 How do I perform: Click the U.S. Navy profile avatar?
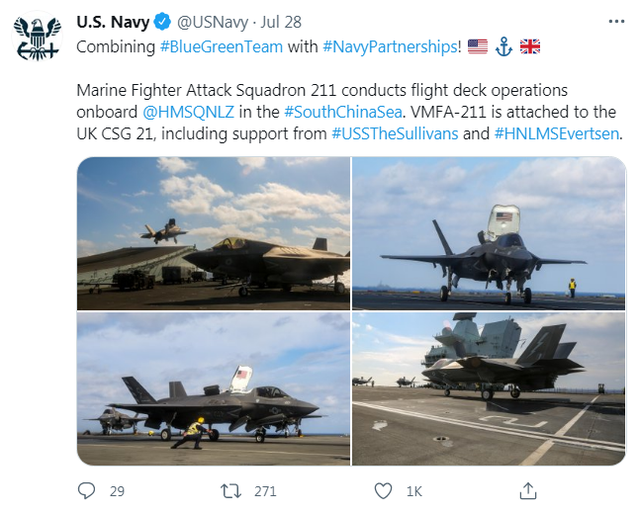tap(37, 39)
